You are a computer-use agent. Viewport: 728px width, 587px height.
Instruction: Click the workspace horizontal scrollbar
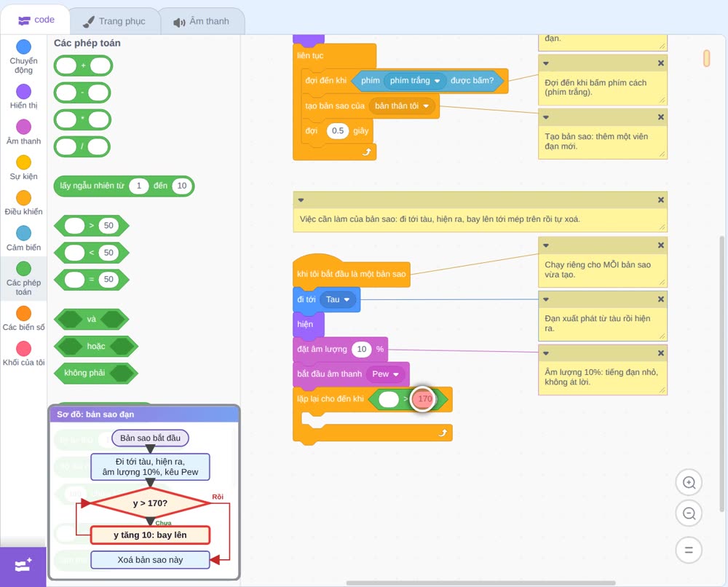(x=481, y=583)
